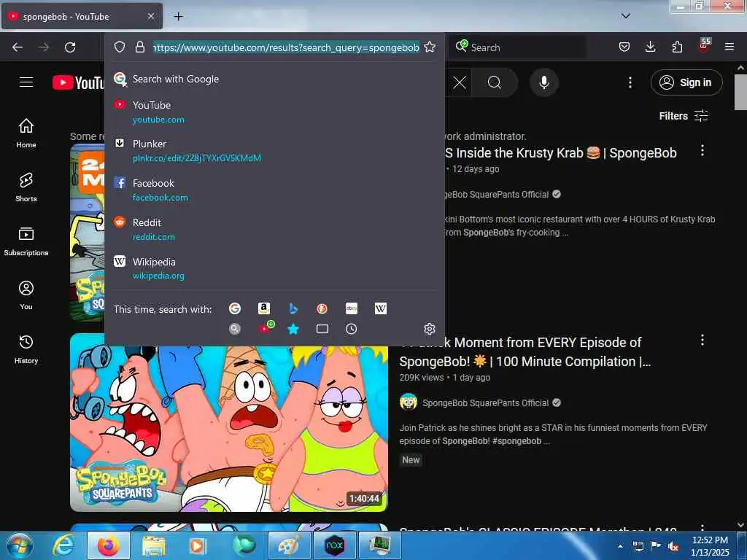Screen dimensions: 747x560
Task: Open the tracking protection shield icon
Action: coord(120,47)
